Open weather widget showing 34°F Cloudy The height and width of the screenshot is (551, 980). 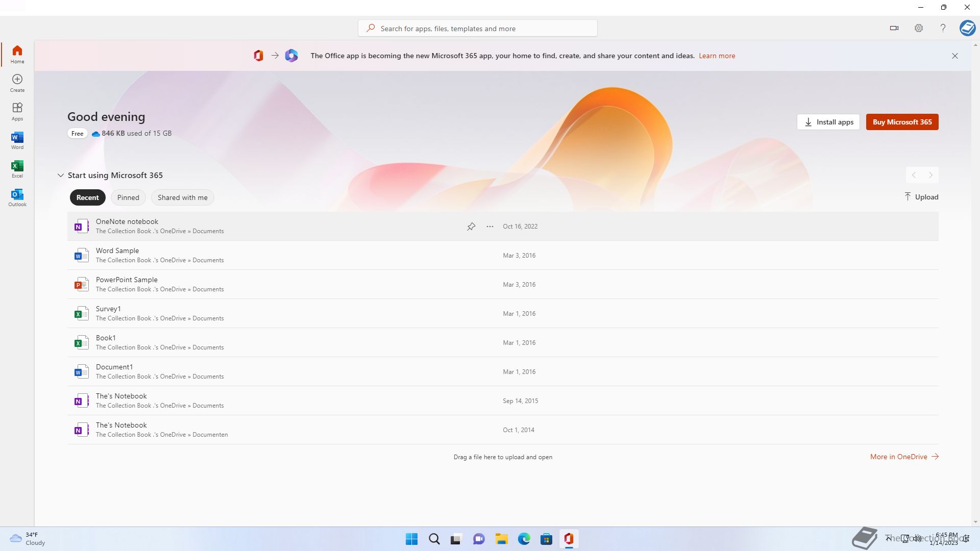click(x=28, y=539)
